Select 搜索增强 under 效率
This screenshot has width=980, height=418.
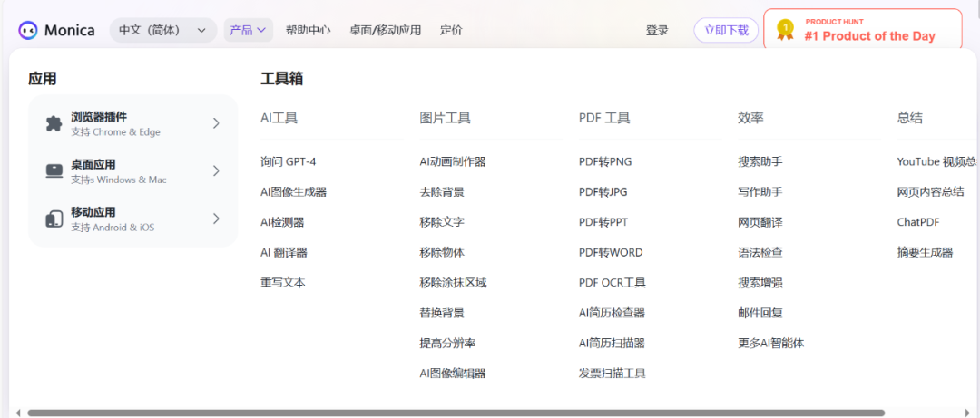click(760, 282)
